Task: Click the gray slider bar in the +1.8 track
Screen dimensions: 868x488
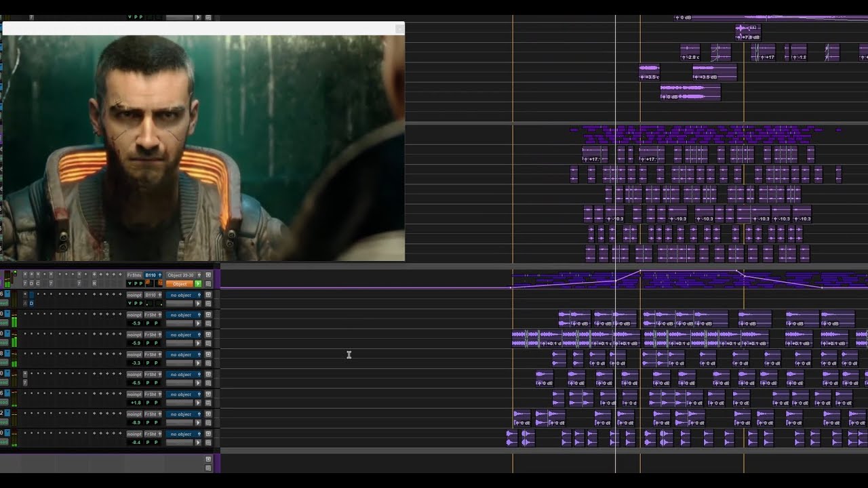Action: (x=180, y=403)
